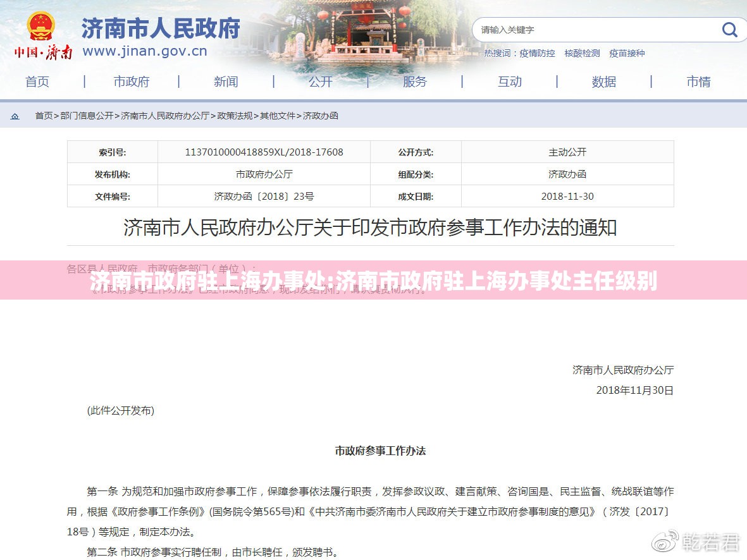Click the date 2018年11月30日
This screenshot has height=560, width=747.
tap(635, 391)
